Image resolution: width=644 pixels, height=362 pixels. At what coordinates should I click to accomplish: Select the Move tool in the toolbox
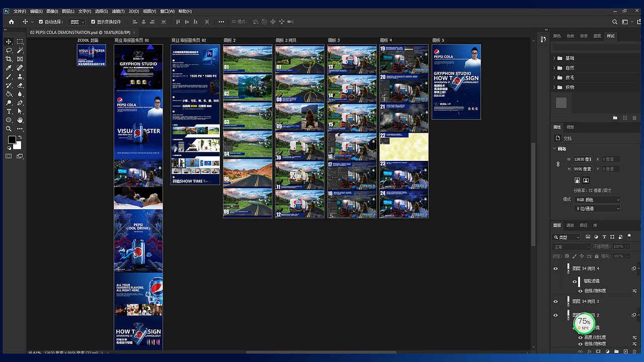9,42
